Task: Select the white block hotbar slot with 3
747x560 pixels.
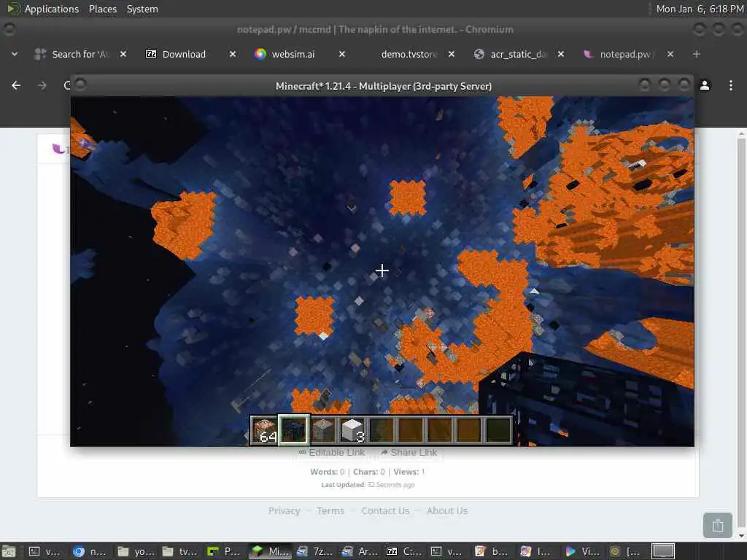Action: pos(352,429)
